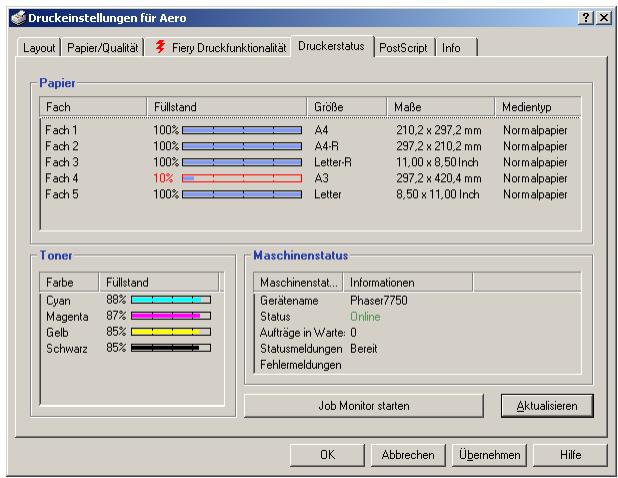Click Abbrechen to cancel

[408, 455]
